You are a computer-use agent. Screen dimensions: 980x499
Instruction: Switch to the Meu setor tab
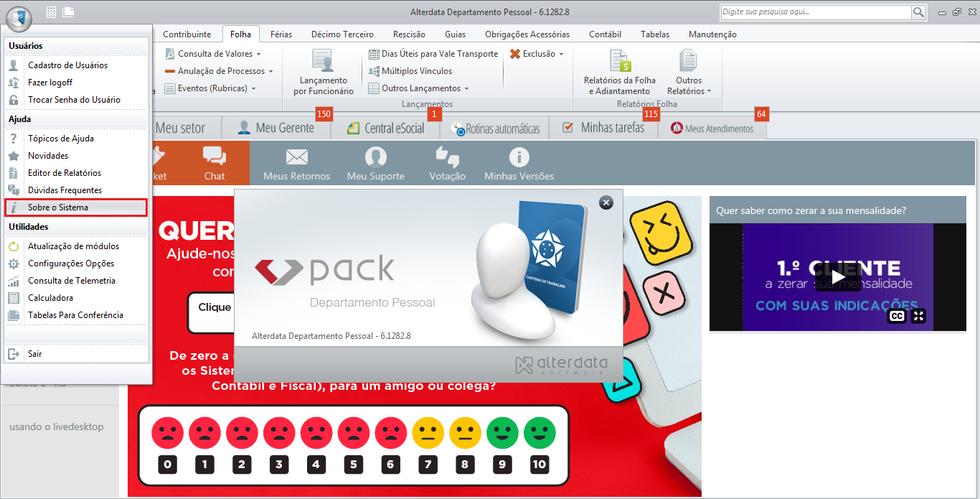point(180,129)
